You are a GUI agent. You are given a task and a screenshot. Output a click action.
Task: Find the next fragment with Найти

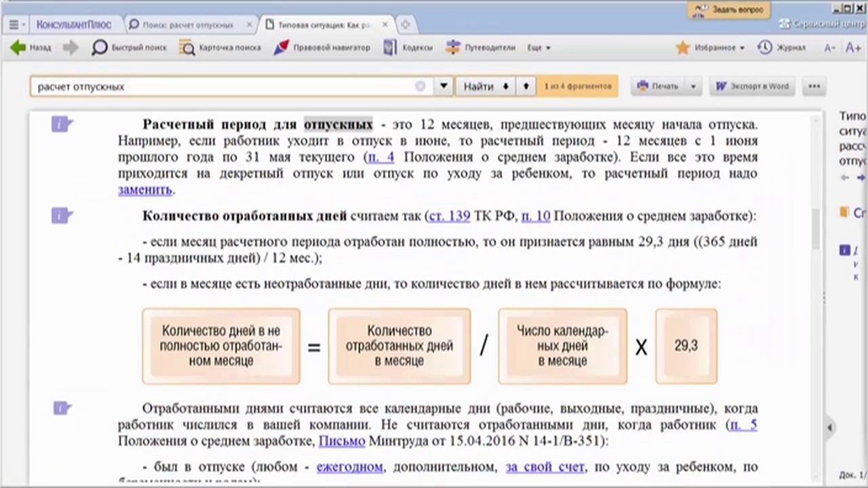click(x=486, y=86)
